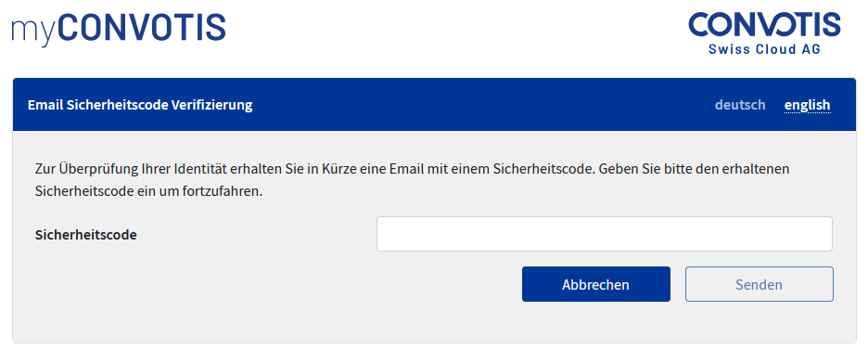Click the Swiss Cloud AG subtitle text

[x=764, y=49]
